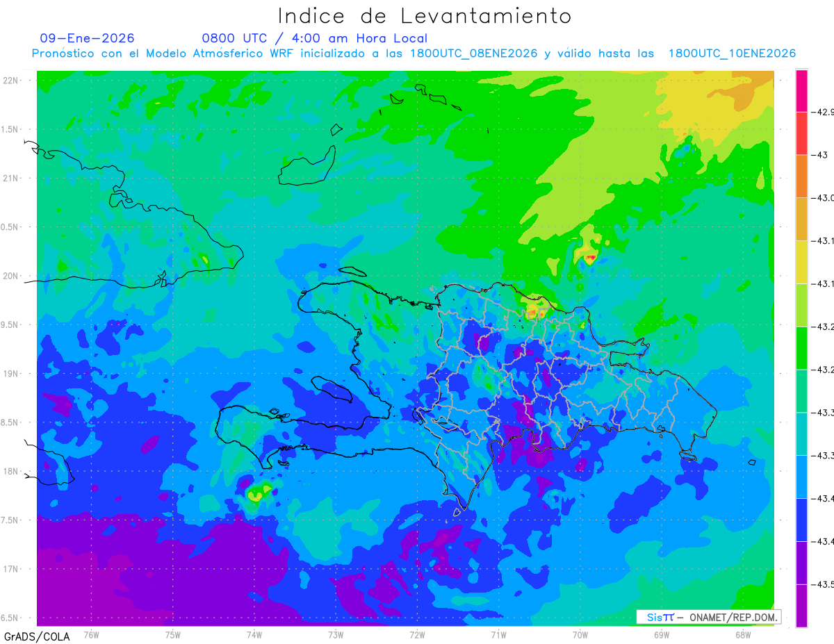
Task: Click the -42.9 color bar value
Action: coord(824,112)
